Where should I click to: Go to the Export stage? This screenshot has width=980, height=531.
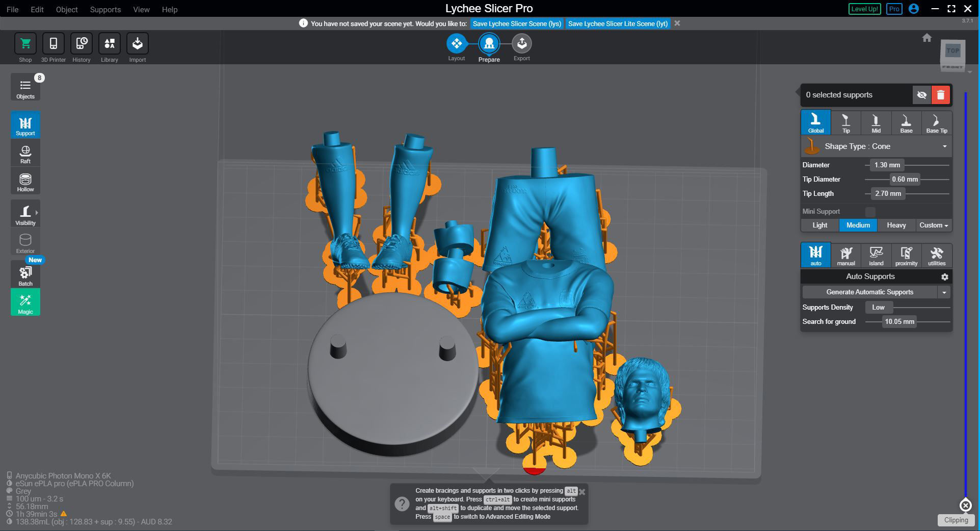[522, 44]
